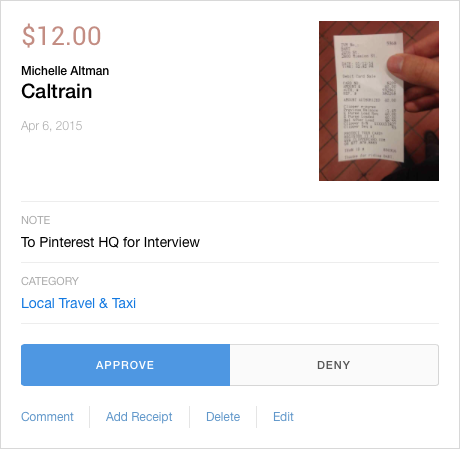
Task: Approve the Caltrain expense
Action: (x=125, y=365)
